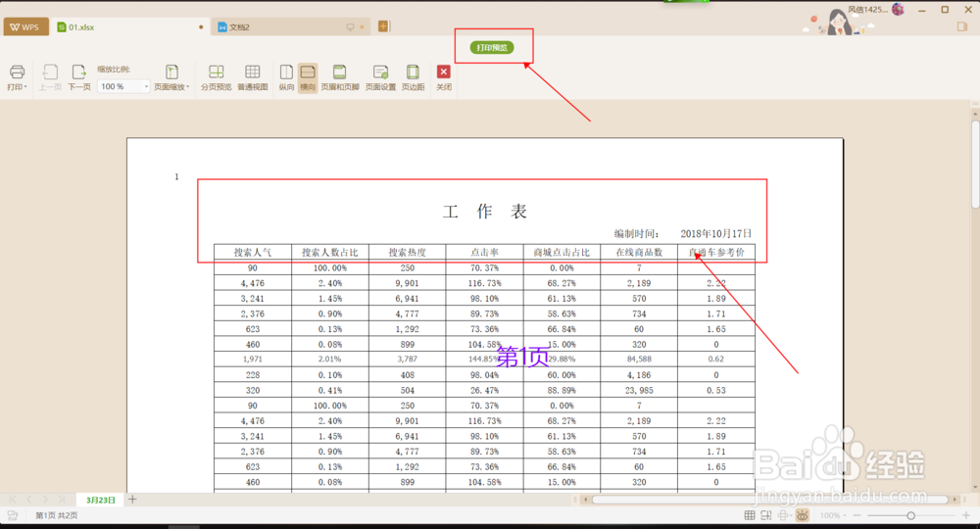Switch to 普通视图 normal view
The image size is (980, 529).
click(x=253, y=78)
